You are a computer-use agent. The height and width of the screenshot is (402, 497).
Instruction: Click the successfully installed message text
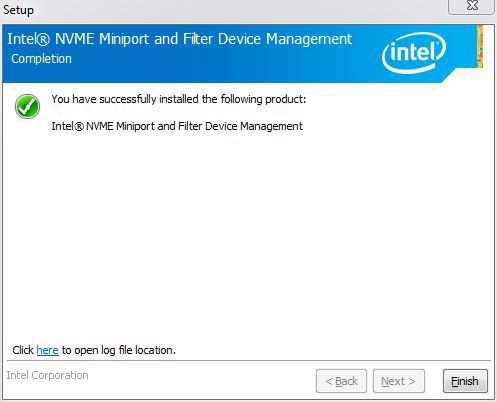[179, 99]
